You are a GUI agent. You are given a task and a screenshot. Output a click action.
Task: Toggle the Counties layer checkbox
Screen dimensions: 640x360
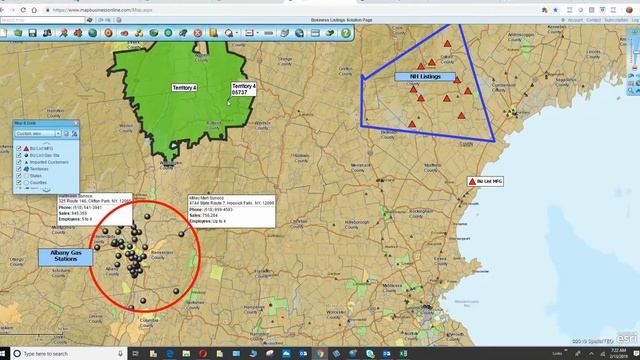point(19,182)
